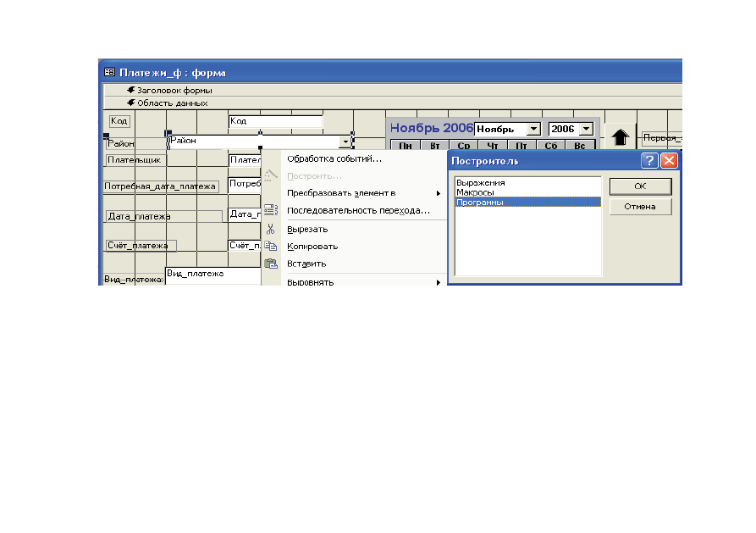The height and width of the screenshot is (533, 756).
Task: Choose Вставить from the context menu
Action: pyautogui.click(x=306, y=264)
